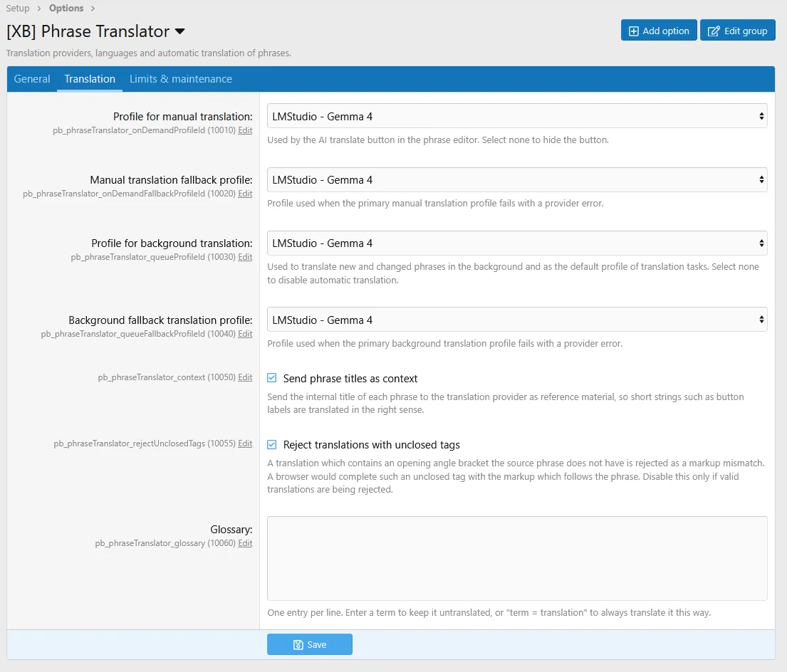Click the 'One entry per line' glossary hint
This screenshot has width=787, height=672.
(489, 613)
